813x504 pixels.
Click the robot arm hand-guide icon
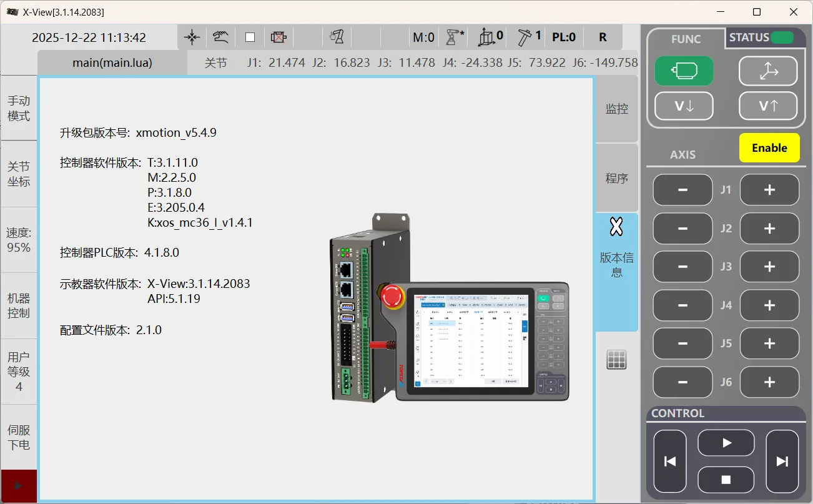click(337, 37)
